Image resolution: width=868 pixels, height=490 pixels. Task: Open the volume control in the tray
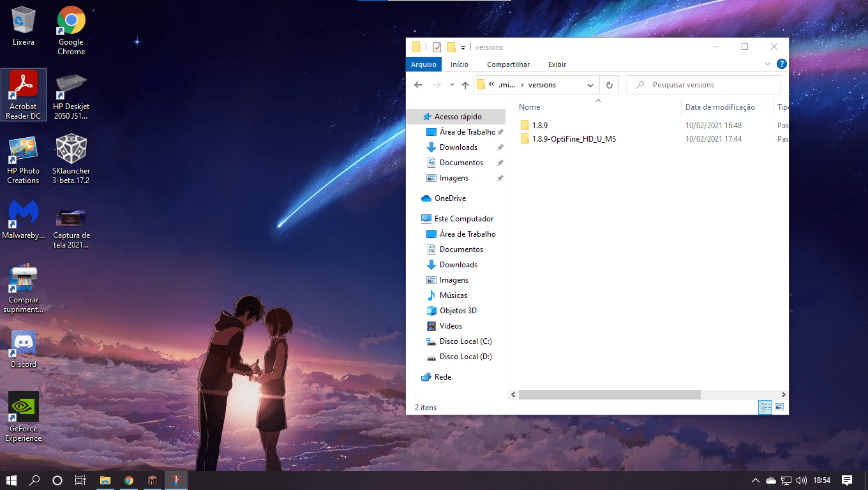pos(802,480)
